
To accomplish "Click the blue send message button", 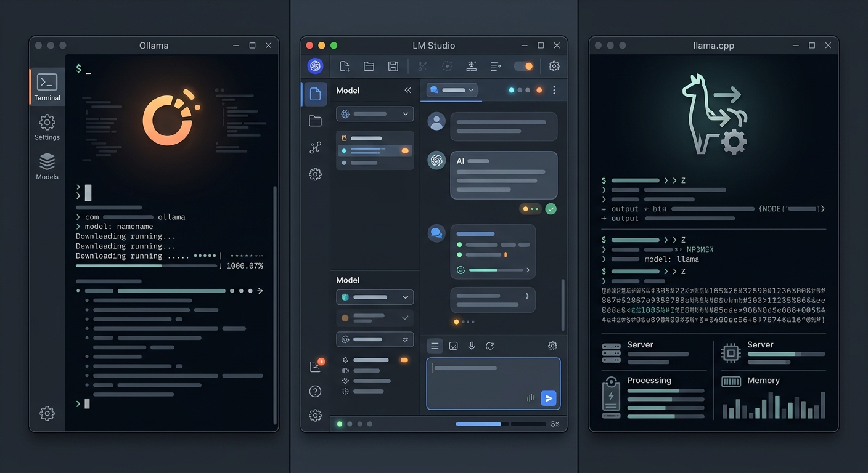I will click(x=548, y=398).
